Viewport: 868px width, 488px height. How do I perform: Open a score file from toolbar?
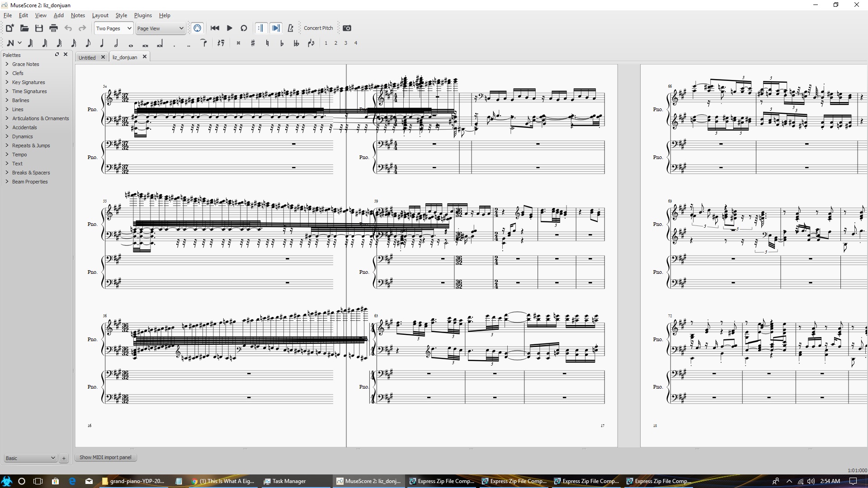coord(24,28)
